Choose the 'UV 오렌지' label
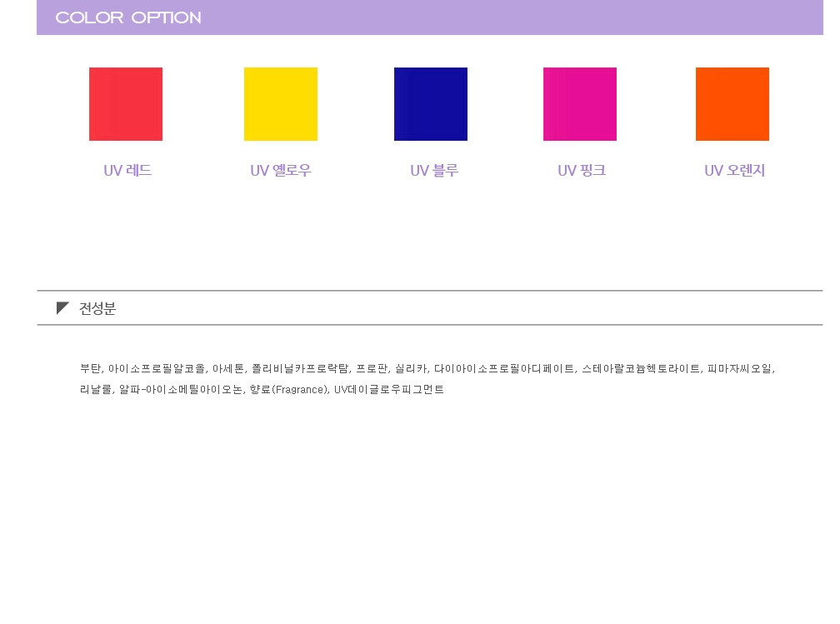This screenshot has width=840, height=624. click(734, 171)
